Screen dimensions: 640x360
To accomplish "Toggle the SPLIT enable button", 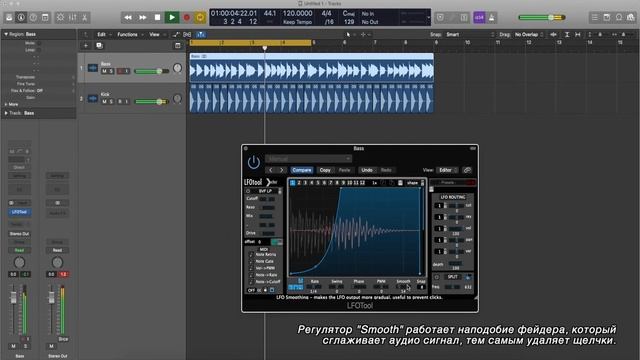I will coord(437,277).
